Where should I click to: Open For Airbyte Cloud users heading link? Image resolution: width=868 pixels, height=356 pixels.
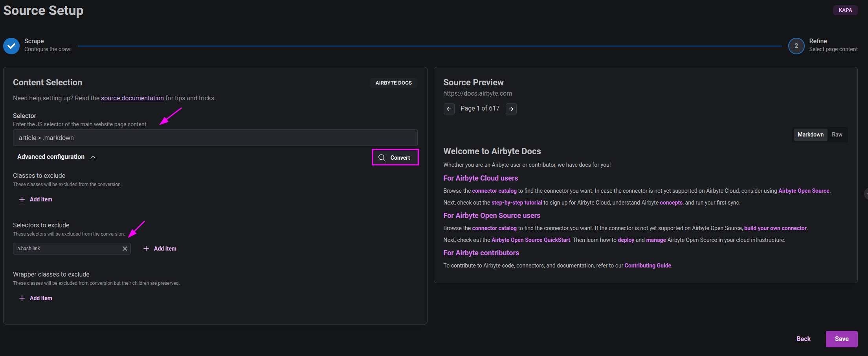point(481,178)
